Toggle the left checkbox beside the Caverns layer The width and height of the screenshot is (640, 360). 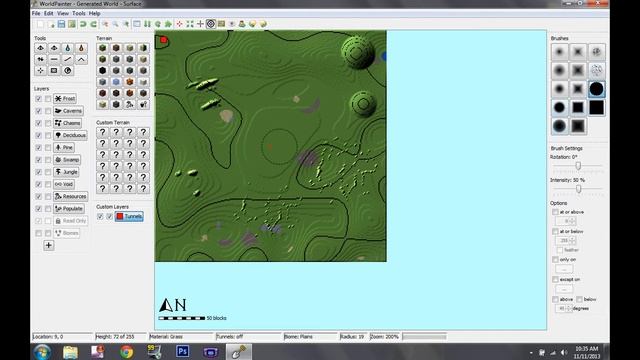click(38, 111)
